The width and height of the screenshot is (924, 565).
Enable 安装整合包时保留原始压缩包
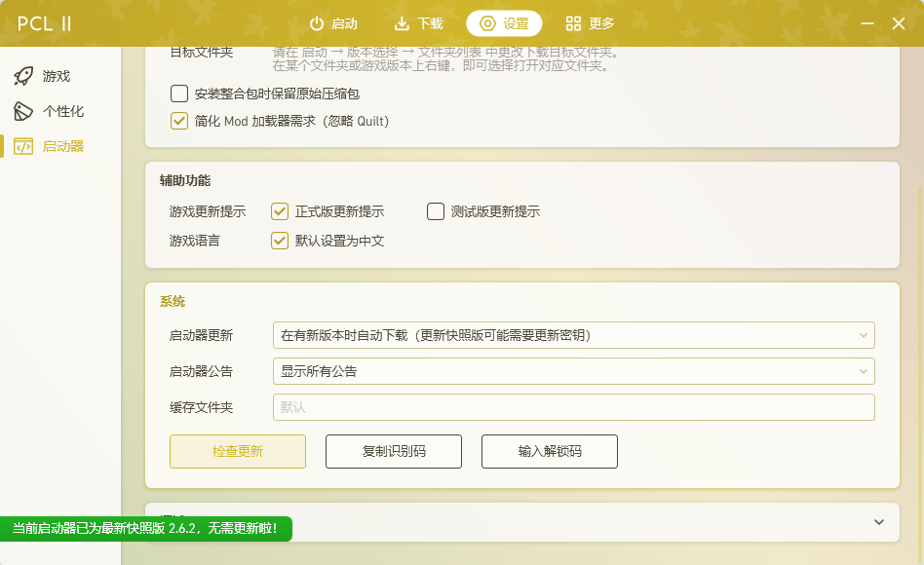click(179, 94)
